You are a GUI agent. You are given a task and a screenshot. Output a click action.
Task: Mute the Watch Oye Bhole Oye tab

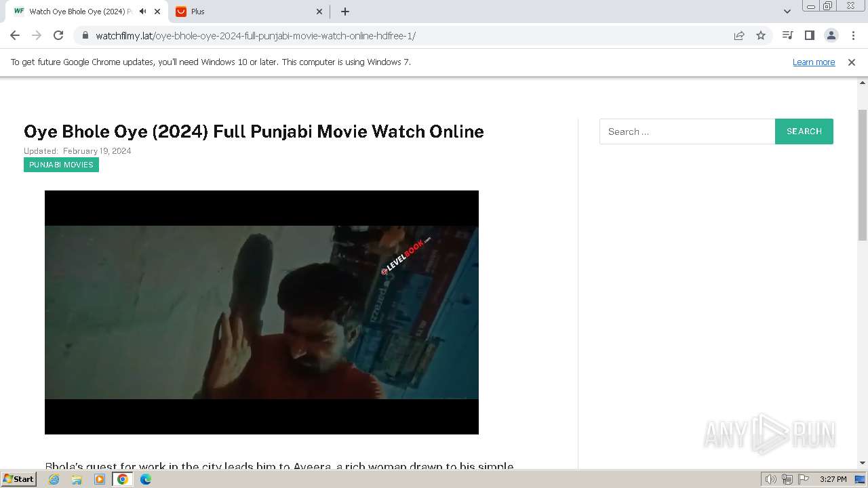(x=142, y=12)
